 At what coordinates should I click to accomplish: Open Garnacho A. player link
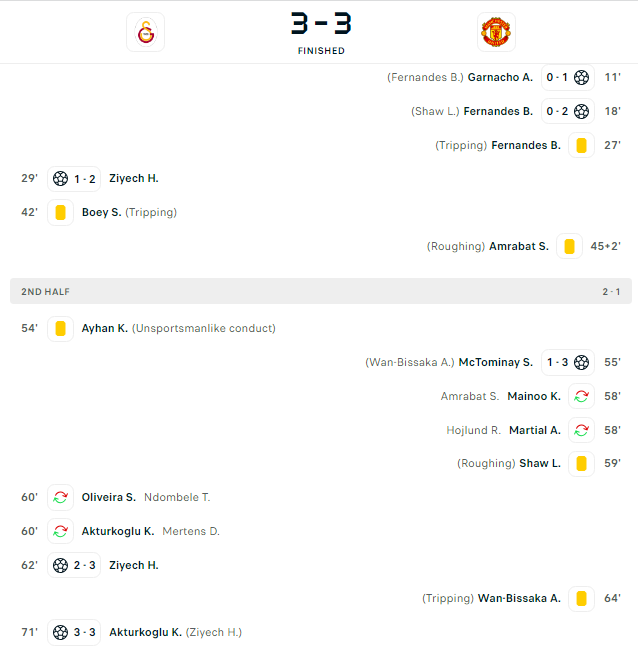(x=500, y=77)
